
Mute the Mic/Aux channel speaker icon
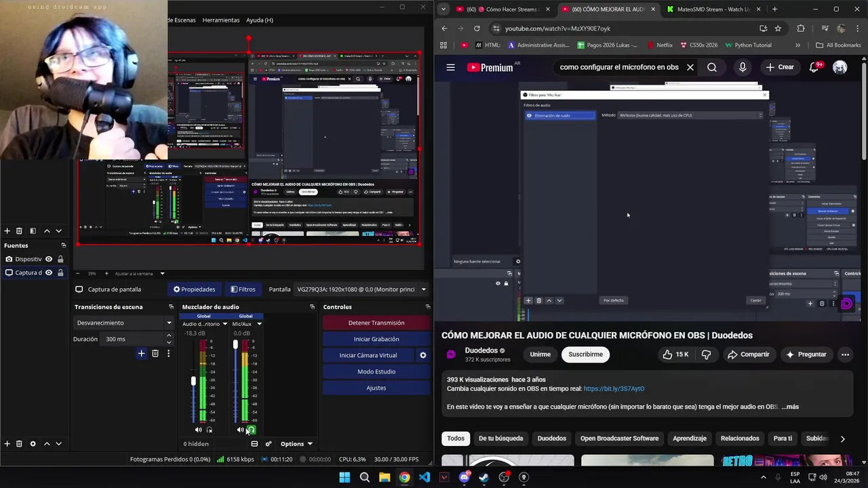(x=240, y=430)
